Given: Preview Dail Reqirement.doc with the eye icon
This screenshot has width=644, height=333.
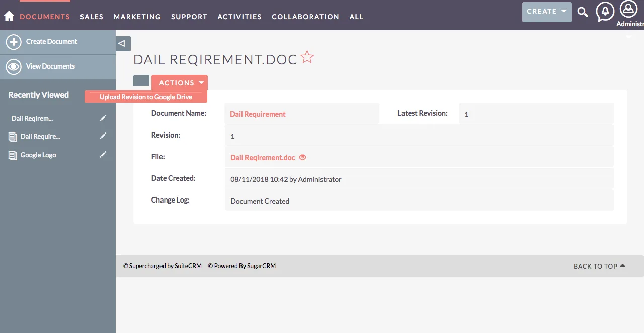Looking at the screenshot, I should click(302, 157).
